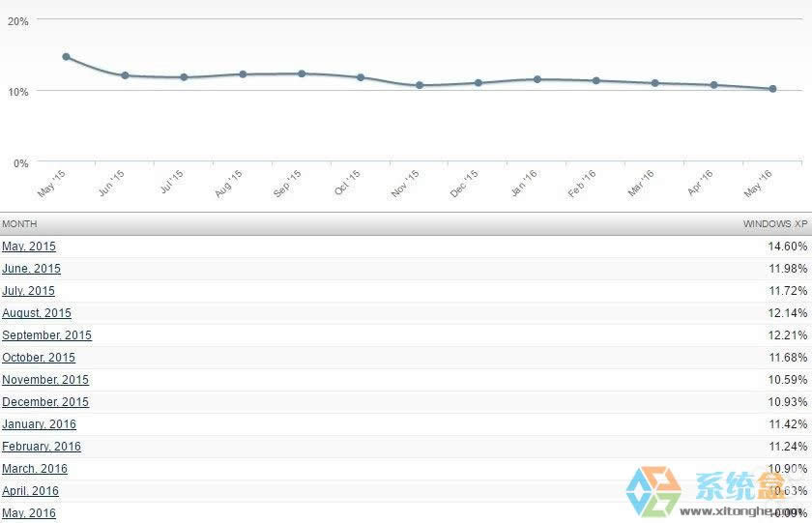This screenshot has height=523, width=812.
Task: Select the Jun '15 data point on line
Action: tap(126, 75)
